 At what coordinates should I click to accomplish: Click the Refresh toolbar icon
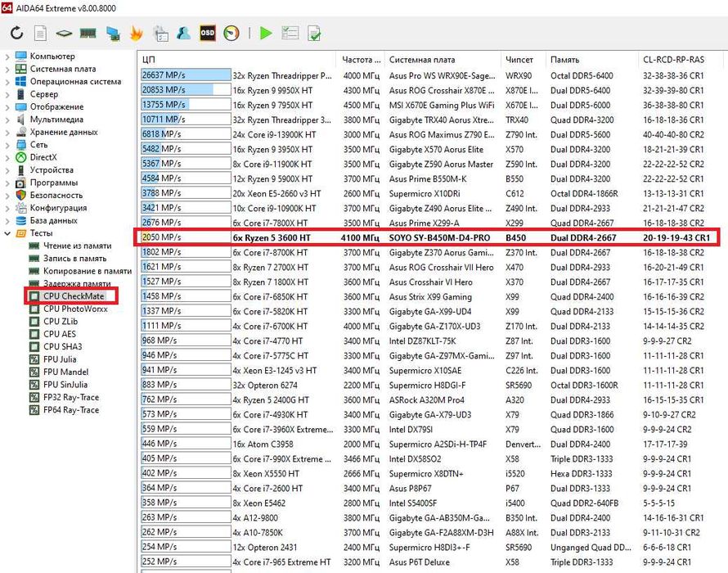[16, 33]
